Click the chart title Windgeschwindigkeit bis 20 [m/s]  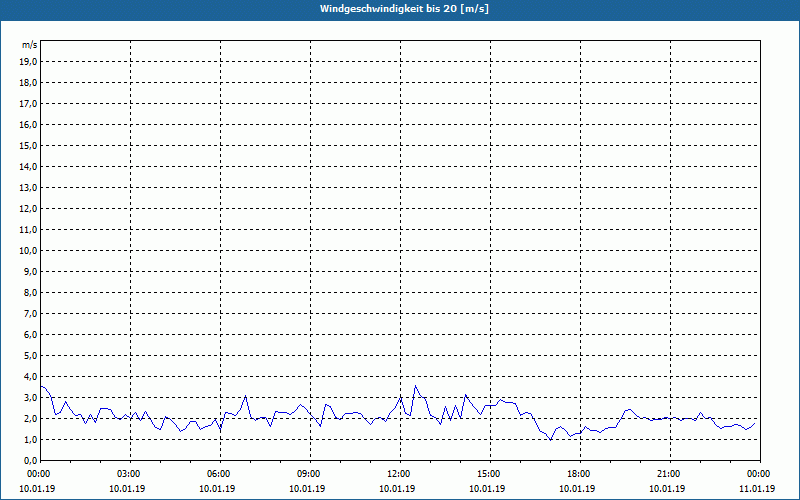404,9
